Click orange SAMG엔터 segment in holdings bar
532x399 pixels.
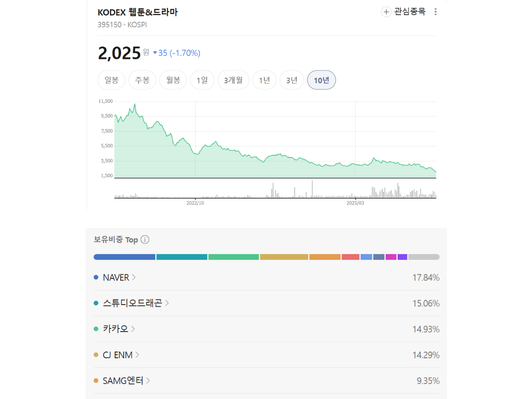pos(325,257)
